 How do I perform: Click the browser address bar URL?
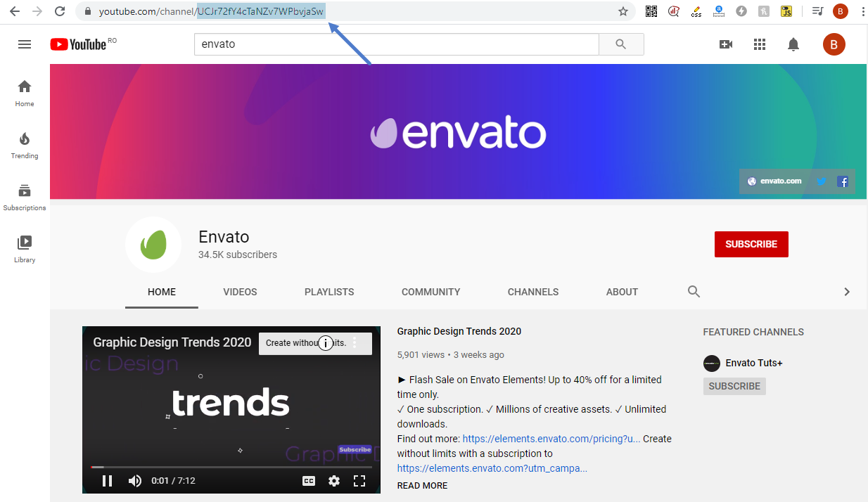(211, 11)
